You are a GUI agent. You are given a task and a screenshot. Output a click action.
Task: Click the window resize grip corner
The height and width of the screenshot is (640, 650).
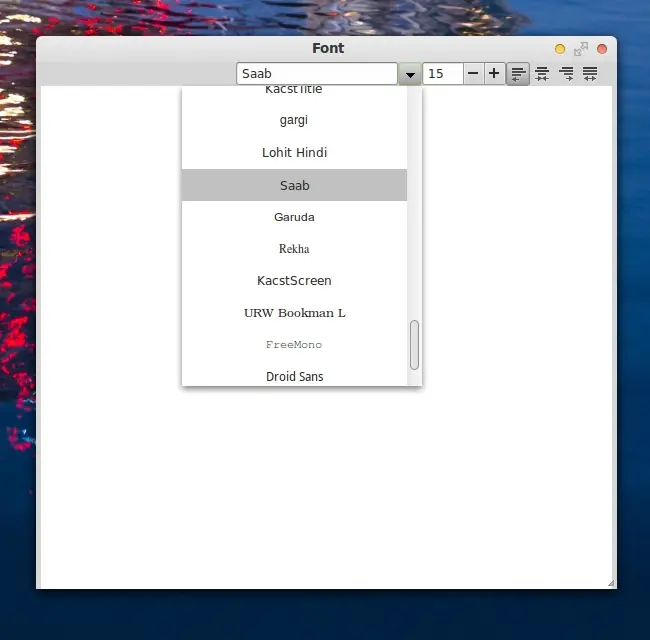611,583
